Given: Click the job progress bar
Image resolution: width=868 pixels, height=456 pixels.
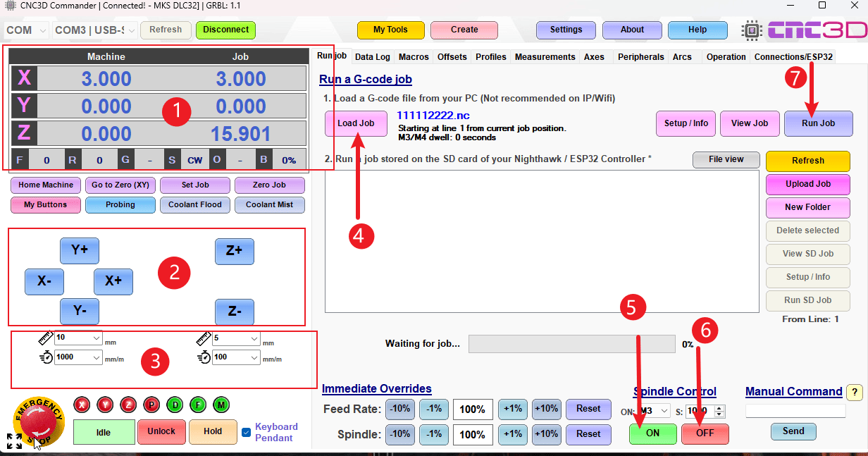Looking at the screenshot, I should tap(571, 344).
